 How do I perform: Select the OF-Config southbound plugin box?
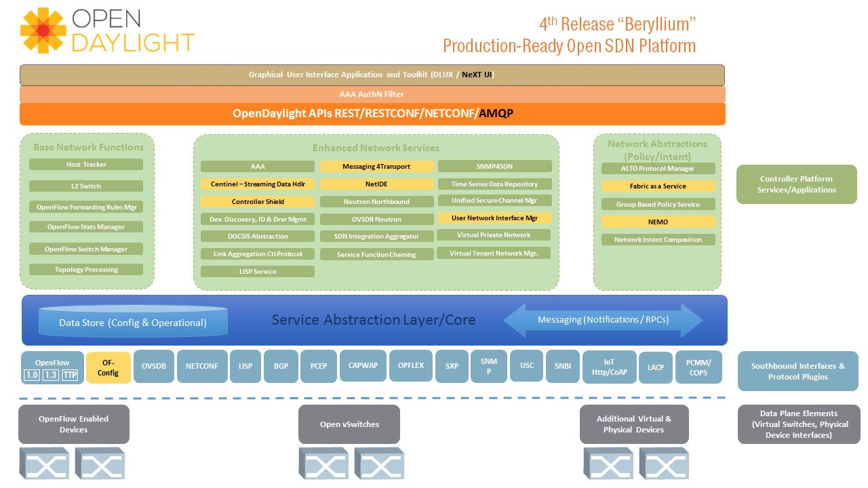[x=108, y=367]
